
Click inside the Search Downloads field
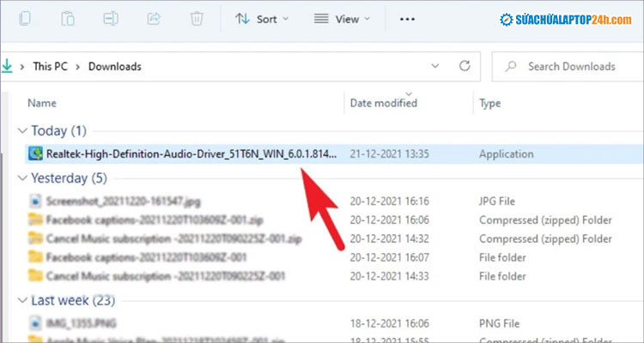[x=571, y=66]
